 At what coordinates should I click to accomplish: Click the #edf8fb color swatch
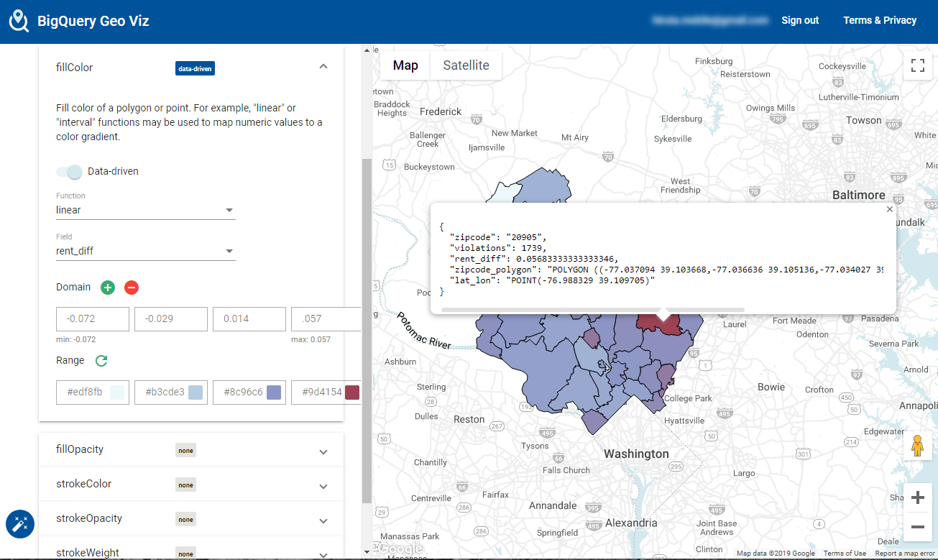click(117, 393)
